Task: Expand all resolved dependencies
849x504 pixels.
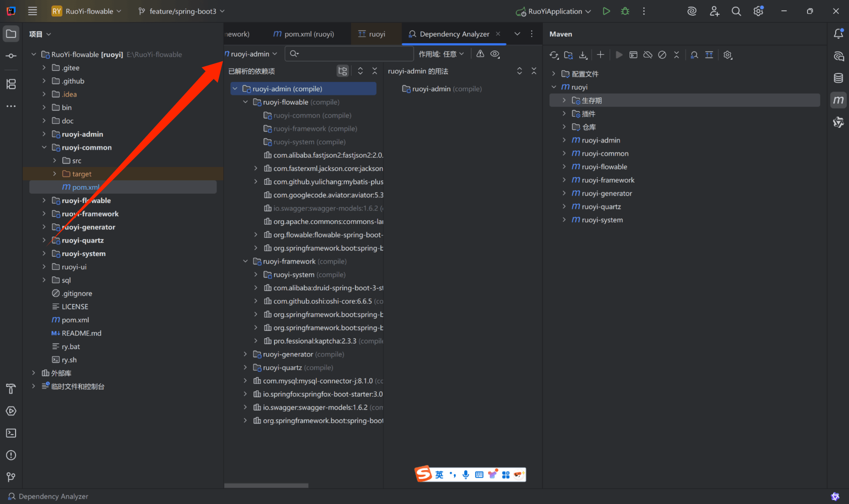Action: tap(360, 71)
